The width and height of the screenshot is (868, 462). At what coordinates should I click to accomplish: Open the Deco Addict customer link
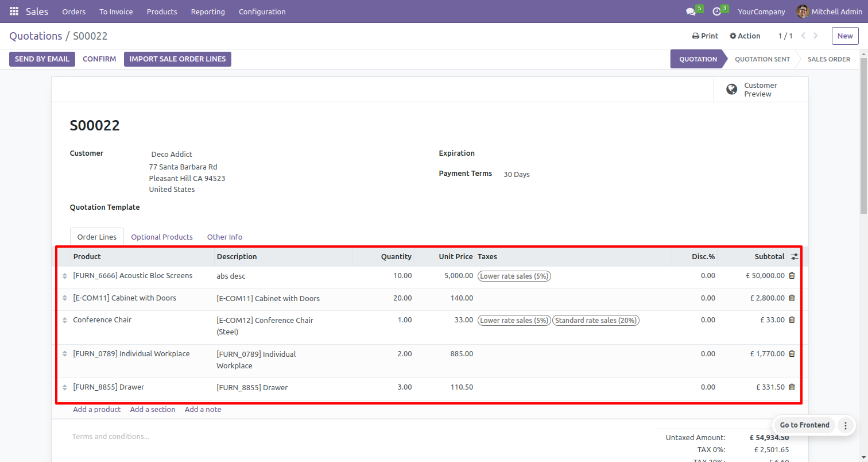172,154
